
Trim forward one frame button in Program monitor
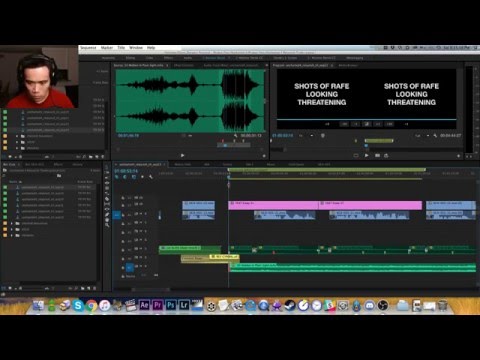[x=378, y=124]
